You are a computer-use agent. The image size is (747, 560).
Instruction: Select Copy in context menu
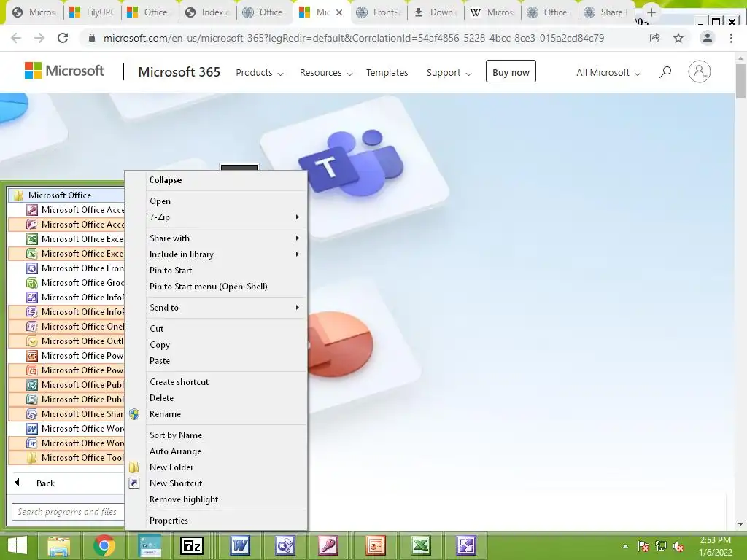tap(226, 345)
